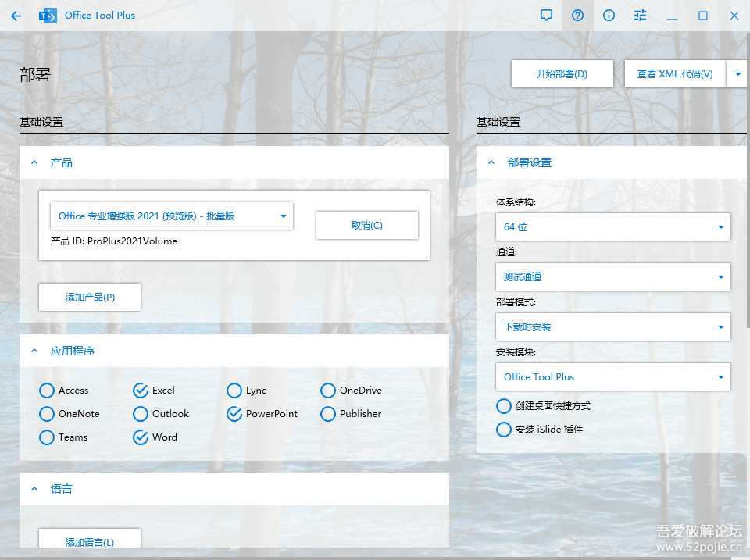Select the Teams checkbox

(47, 437)
